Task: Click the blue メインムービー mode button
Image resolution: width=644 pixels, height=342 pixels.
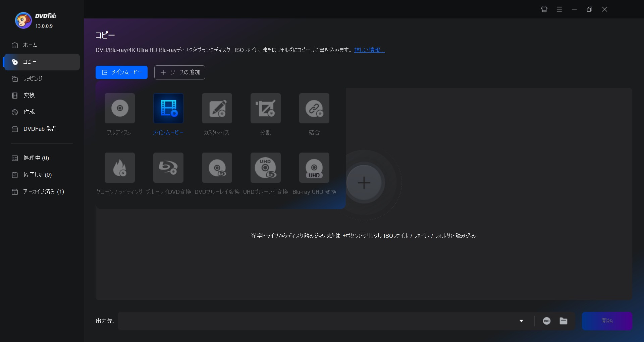Action: (121, 72)
